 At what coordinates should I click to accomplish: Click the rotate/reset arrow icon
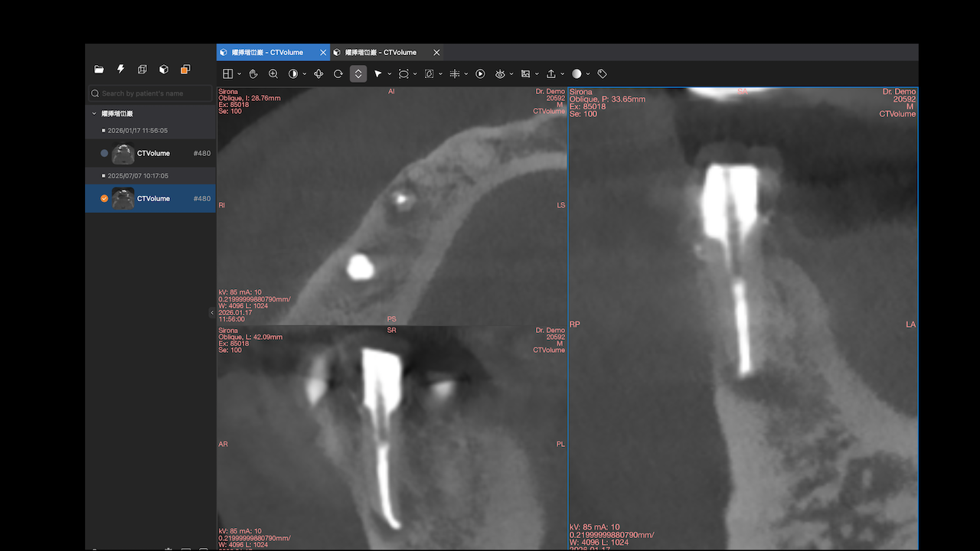(338, 73)
